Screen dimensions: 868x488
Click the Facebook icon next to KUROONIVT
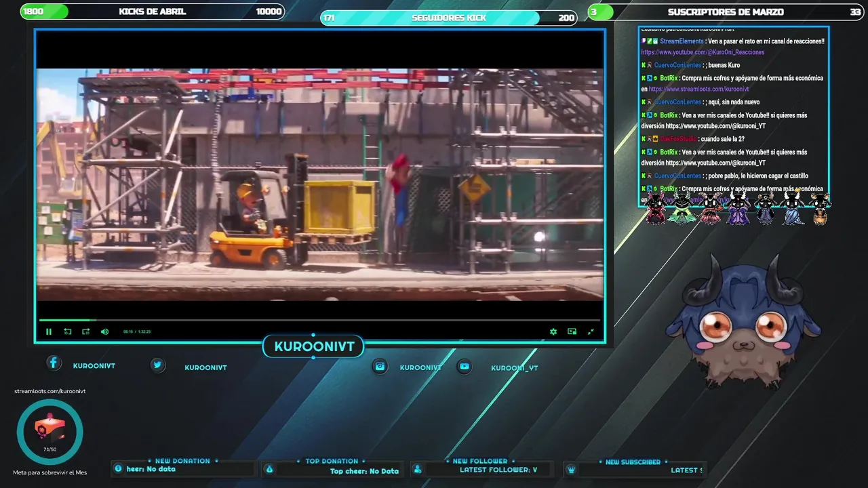click(x=54, y=363)
